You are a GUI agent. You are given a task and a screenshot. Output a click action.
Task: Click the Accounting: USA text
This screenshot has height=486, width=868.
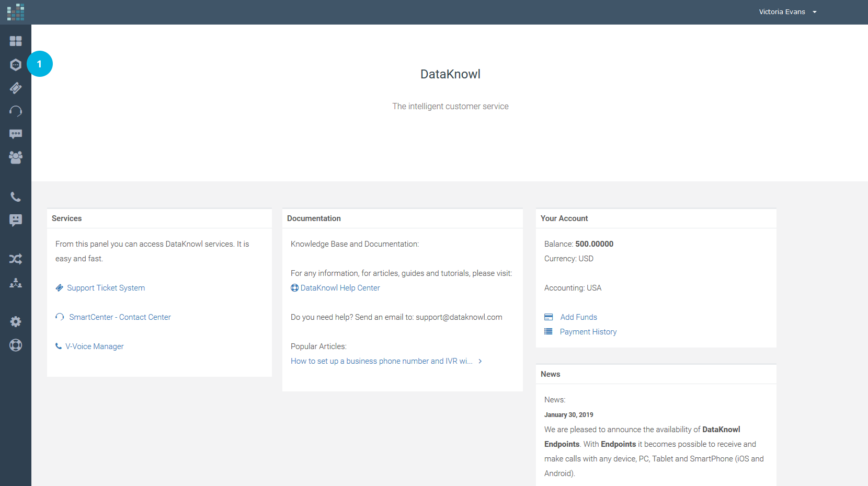click(x=573, y=288)
